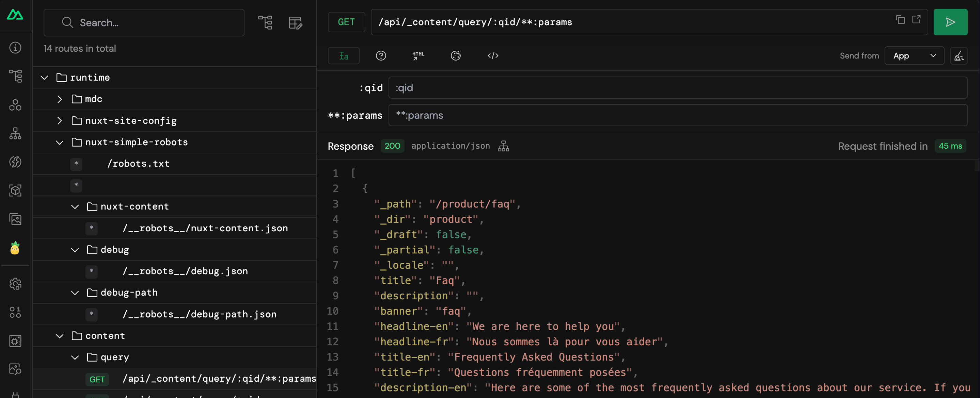The image size is (980, 398).
Task: Open the settings gear sidebar icon
Action: coord(15,284)
